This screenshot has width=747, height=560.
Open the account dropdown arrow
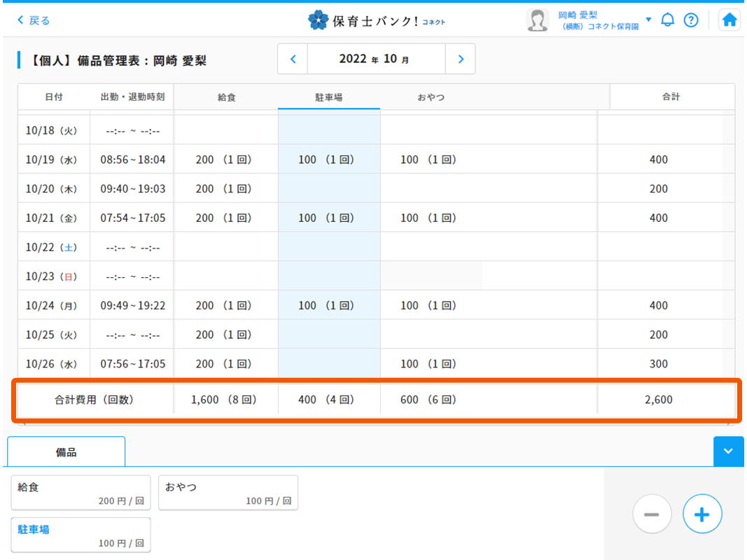point(648,20)
